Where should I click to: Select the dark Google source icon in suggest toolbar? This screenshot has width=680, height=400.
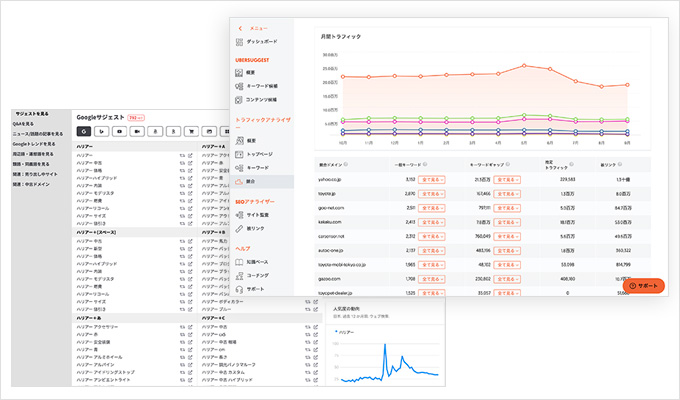pos(84,131)
